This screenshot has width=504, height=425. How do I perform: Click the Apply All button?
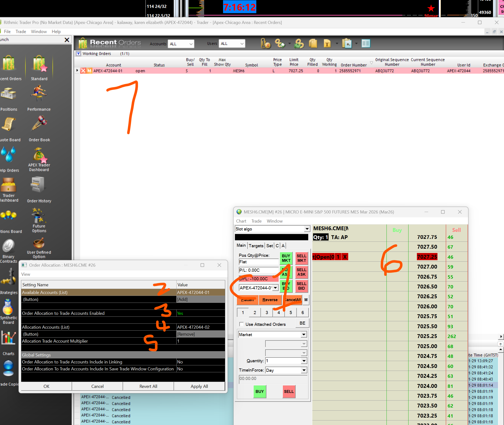tap(199, 386)
